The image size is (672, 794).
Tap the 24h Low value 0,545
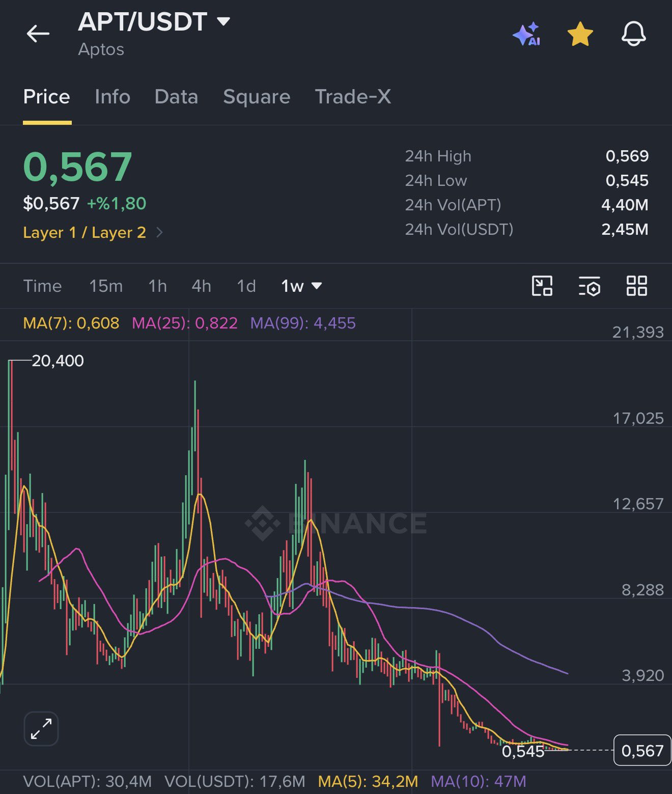point(627,180)
